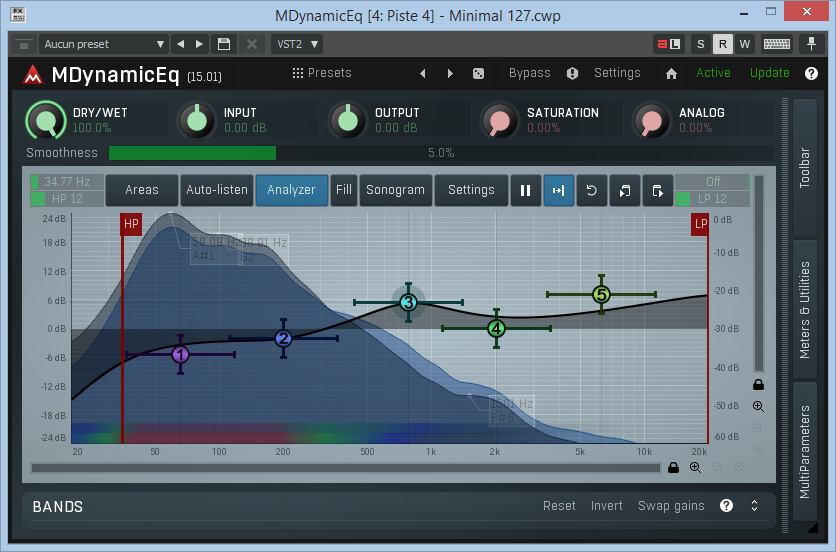The height and width of the screenshot is (552, 836).
Task: Click the horizontal zoom scrollbar
Action: coord(345,468)
